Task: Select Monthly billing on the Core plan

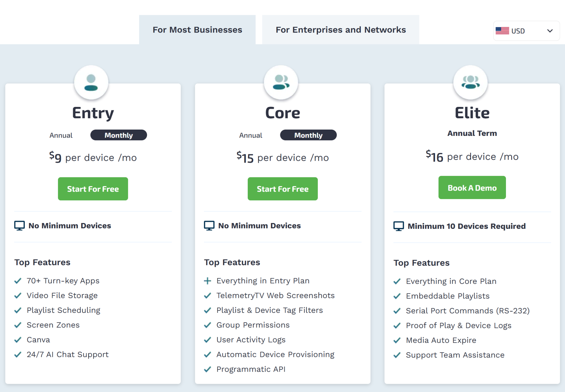Action: click(x=308, y=135)
